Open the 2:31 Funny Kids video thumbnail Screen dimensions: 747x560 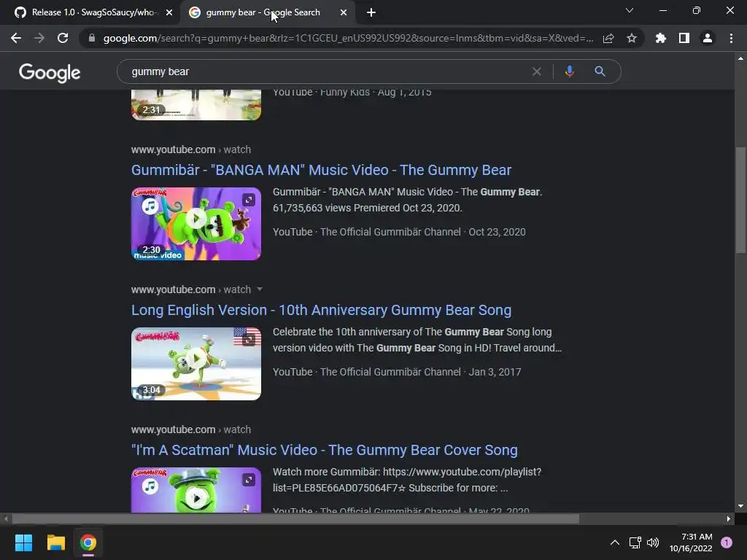pos(196,104)
